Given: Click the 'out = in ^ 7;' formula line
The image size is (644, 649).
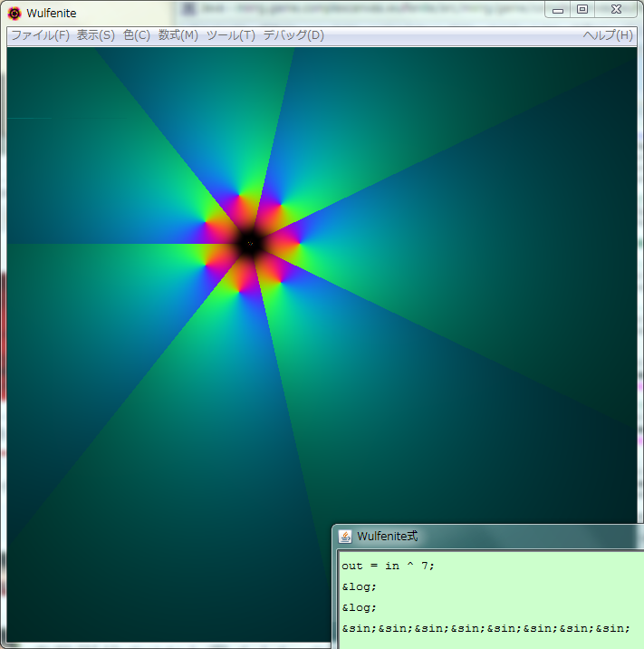Looking at the screenshot, I should pos(389,566).
